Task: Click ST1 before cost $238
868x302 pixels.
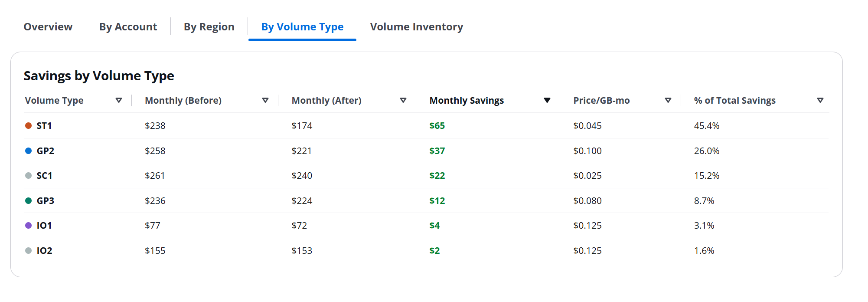Action: coord(155,126)
